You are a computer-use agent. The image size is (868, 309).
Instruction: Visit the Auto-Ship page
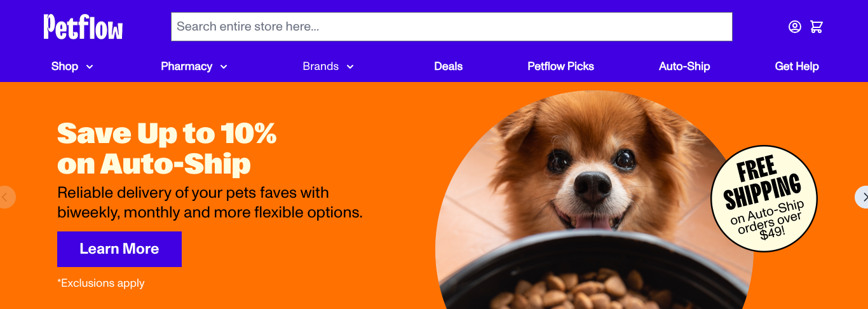[684, 66]
